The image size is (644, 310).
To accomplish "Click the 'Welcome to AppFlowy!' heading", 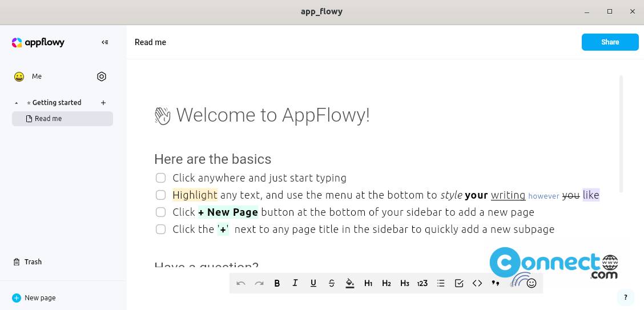I will pyautogui.click(x=273, y=115).
